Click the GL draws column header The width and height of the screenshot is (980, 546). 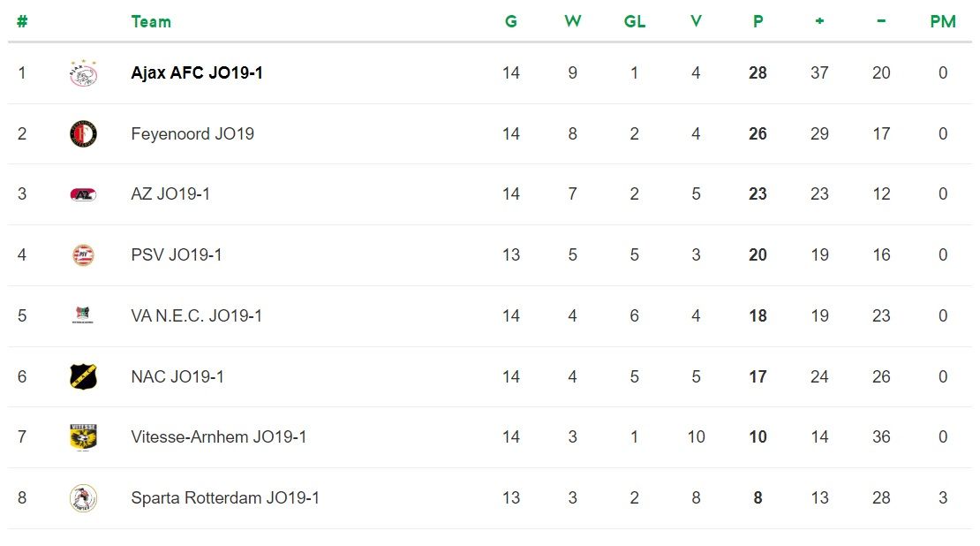click(635, 22)
